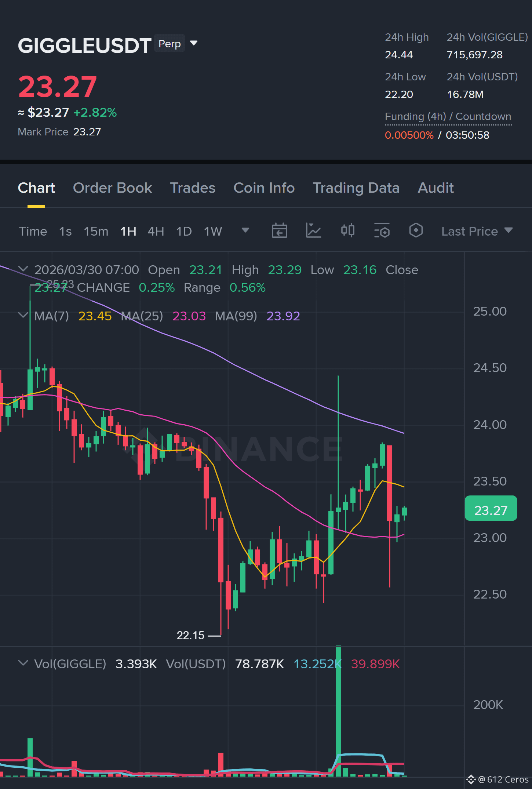Click the hexagon chart preferences icon
The image size is (532, 789).
coord(416,231)
